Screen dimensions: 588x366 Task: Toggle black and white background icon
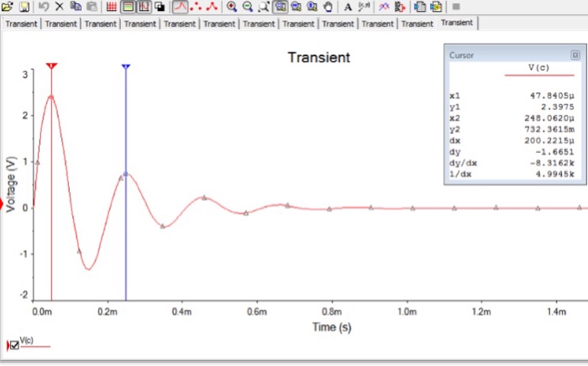pos(160,7)
